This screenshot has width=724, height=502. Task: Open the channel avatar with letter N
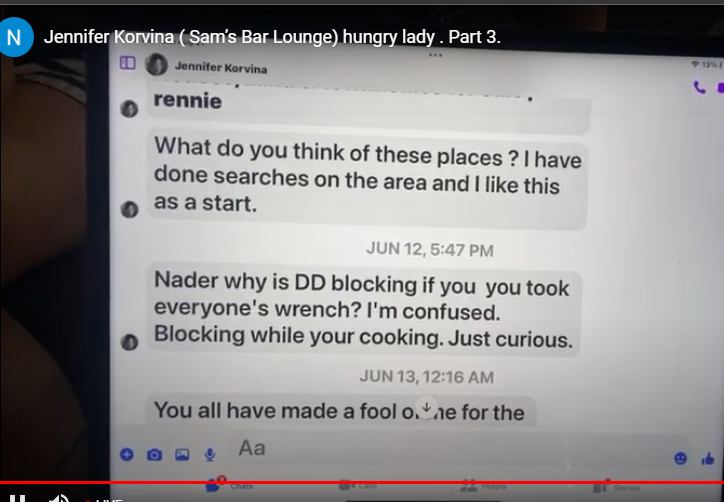tap(16, 37)
